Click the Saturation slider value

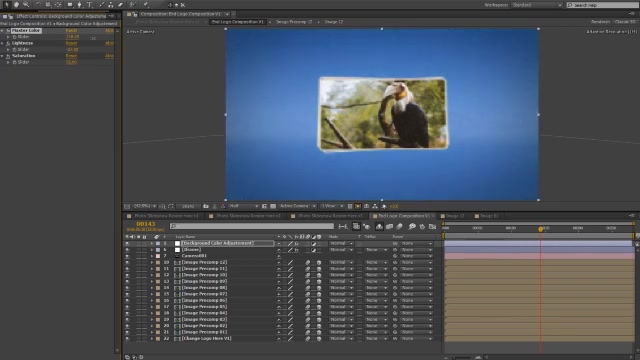click(71, 62)
